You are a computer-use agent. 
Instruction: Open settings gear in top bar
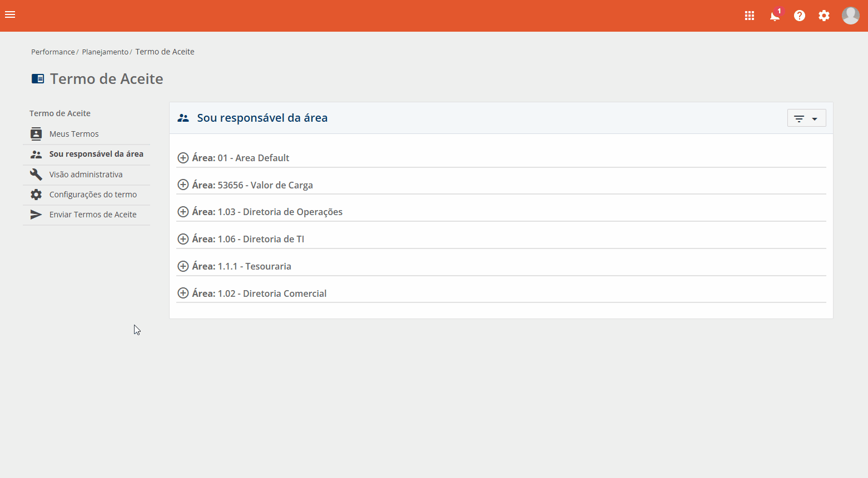[824, 16]
